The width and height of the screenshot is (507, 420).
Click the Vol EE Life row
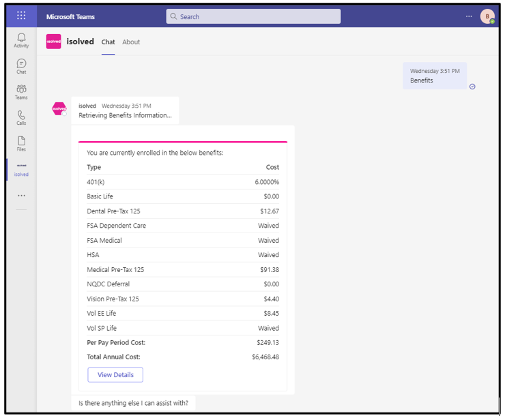(x=183, y=314)
